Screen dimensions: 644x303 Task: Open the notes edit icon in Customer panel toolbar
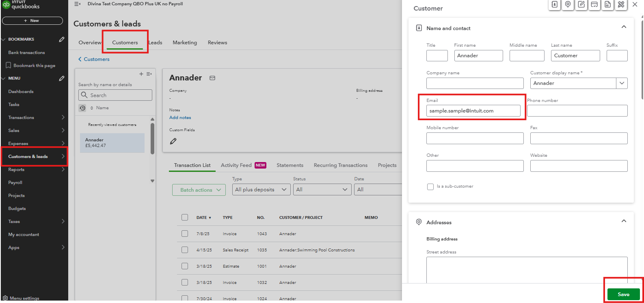581,5
